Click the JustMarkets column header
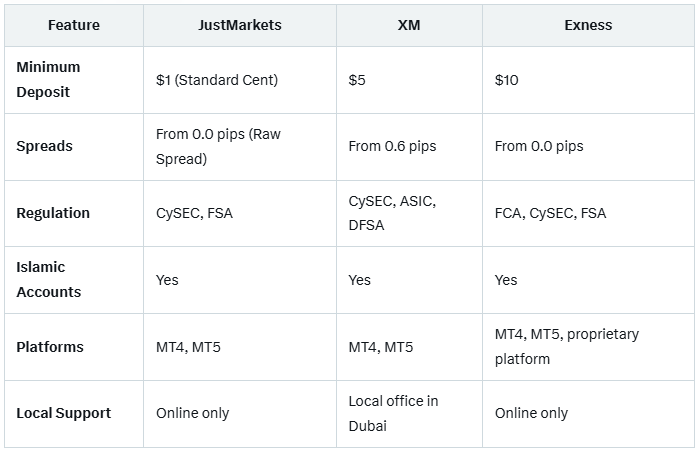This screenshot has height=451, width=697. click(240, 25)
